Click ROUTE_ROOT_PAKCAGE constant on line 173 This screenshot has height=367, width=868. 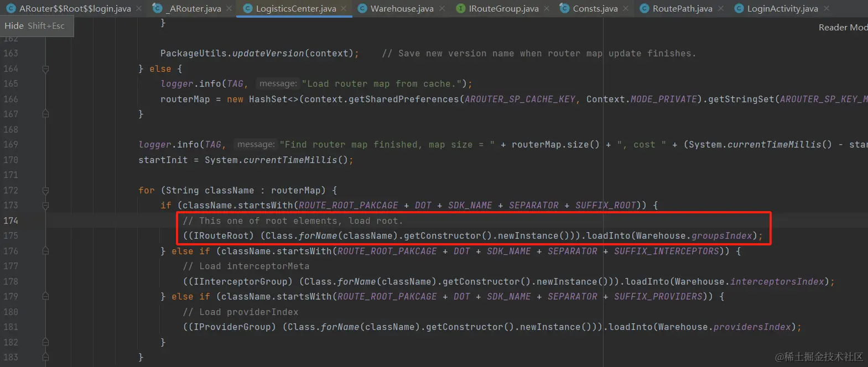click(x=349, y=206)
